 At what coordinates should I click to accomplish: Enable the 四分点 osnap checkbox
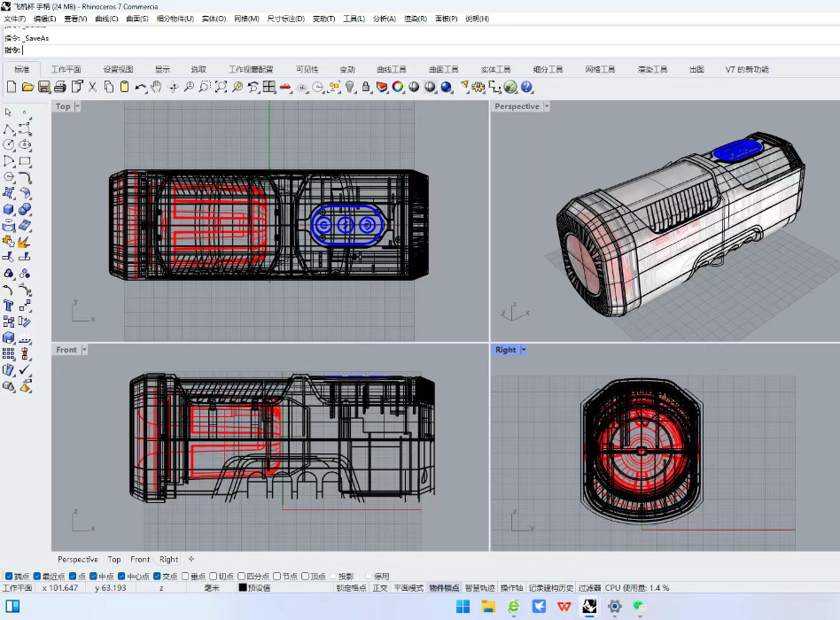pyautogui.click(x=243, y=577)
